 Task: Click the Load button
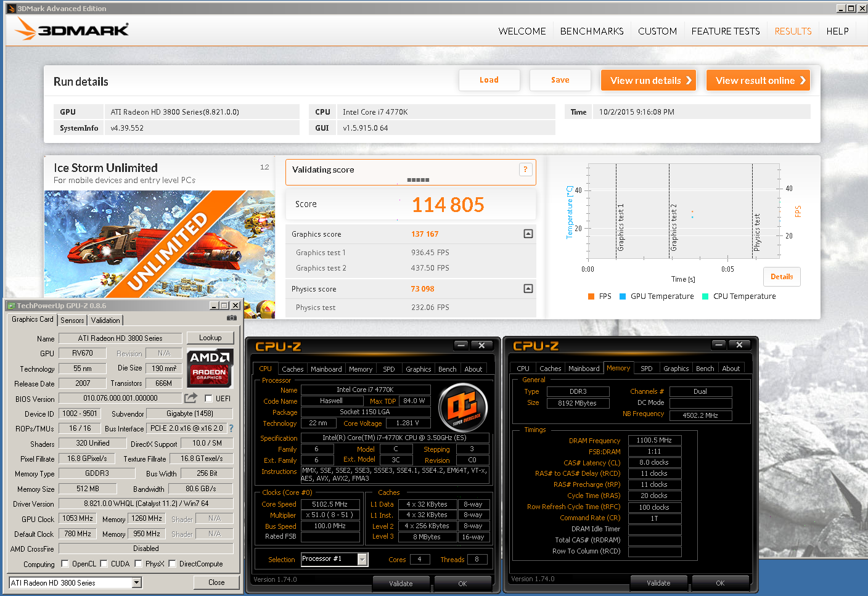[x=489, y=80]
